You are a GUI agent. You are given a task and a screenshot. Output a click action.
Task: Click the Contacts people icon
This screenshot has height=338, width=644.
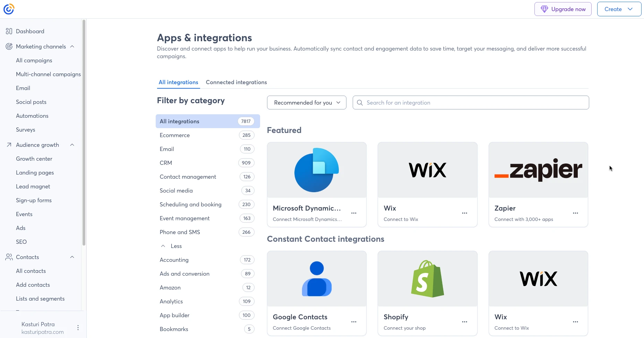click(9, 257)
